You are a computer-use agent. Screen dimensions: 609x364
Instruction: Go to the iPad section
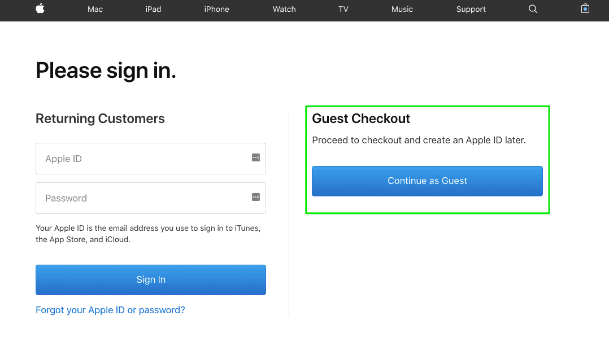tap(153, 9)
